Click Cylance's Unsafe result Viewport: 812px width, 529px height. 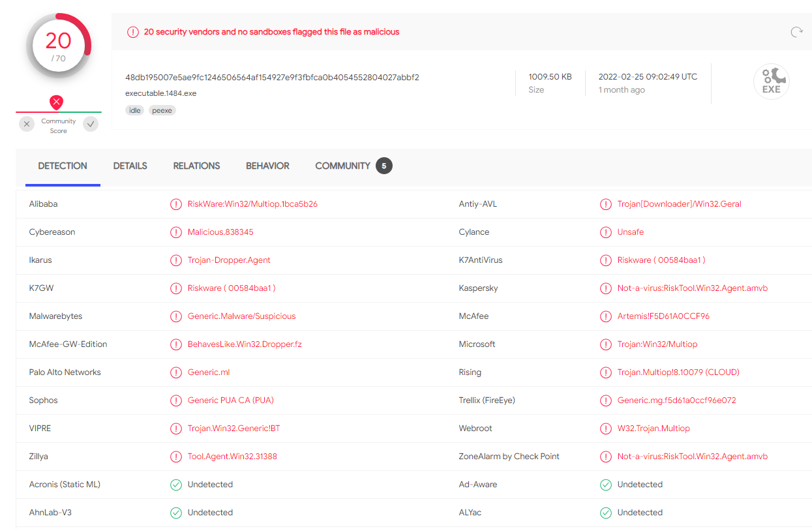tap(631, 232)
